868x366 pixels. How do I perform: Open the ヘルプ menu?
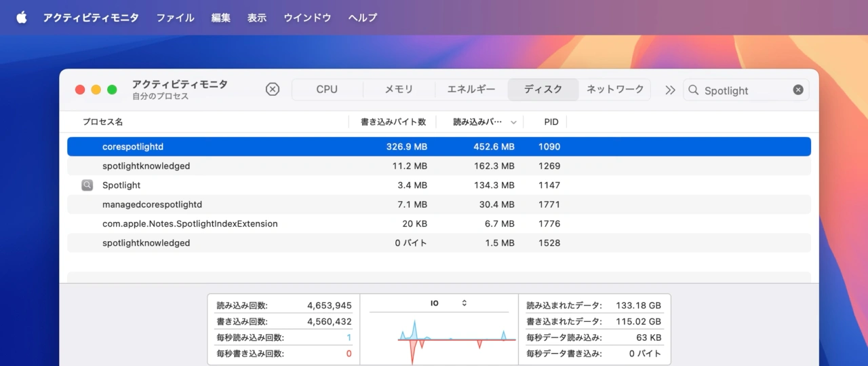pos(363,18)
